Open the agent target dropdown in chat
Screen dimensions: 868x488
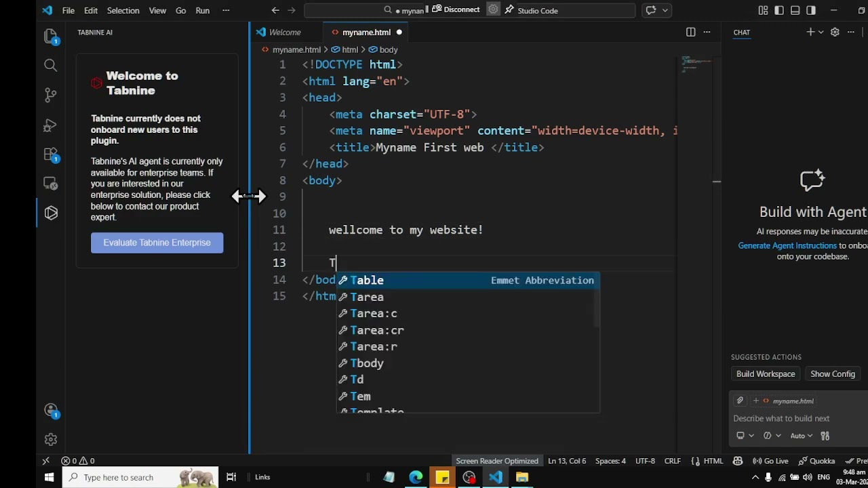click(x=745, y=436)
